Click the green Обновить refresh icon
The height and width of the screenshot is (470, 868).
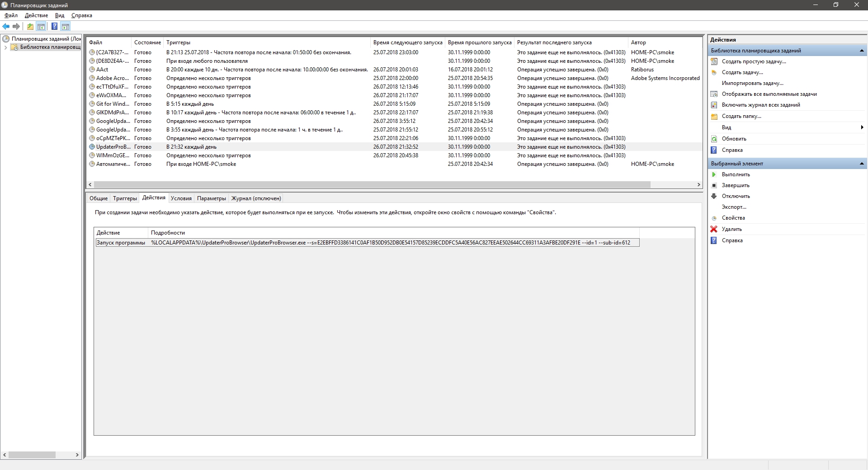[x=714, y=139]
